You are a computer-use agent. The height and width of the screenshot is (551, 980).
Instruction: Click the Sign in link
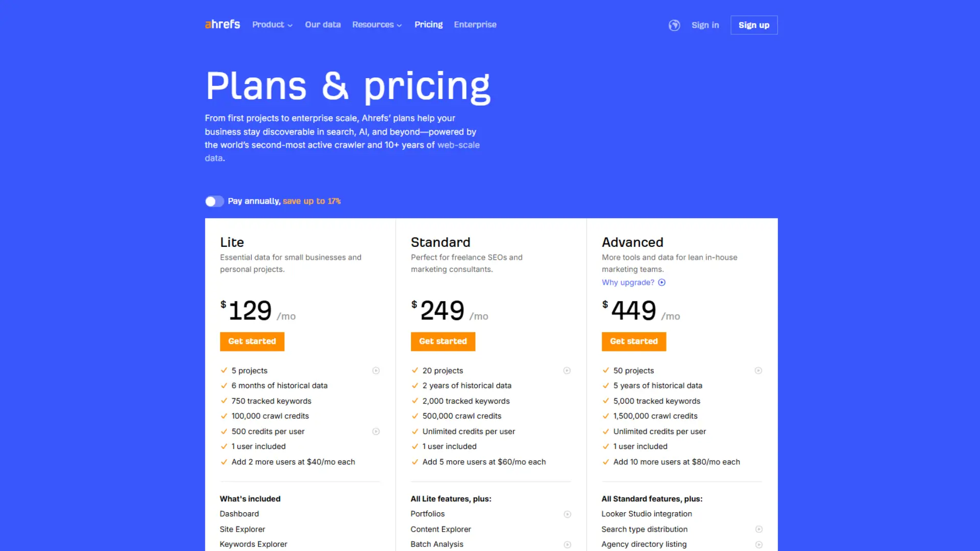point(705,25)
